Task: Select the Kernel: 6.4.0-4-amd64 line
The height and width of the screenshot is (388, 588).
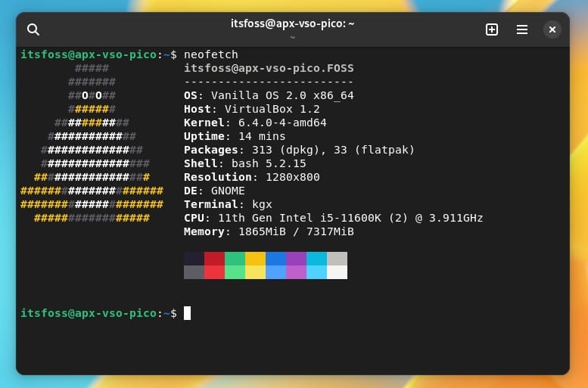Action: (x=255, y=123)
